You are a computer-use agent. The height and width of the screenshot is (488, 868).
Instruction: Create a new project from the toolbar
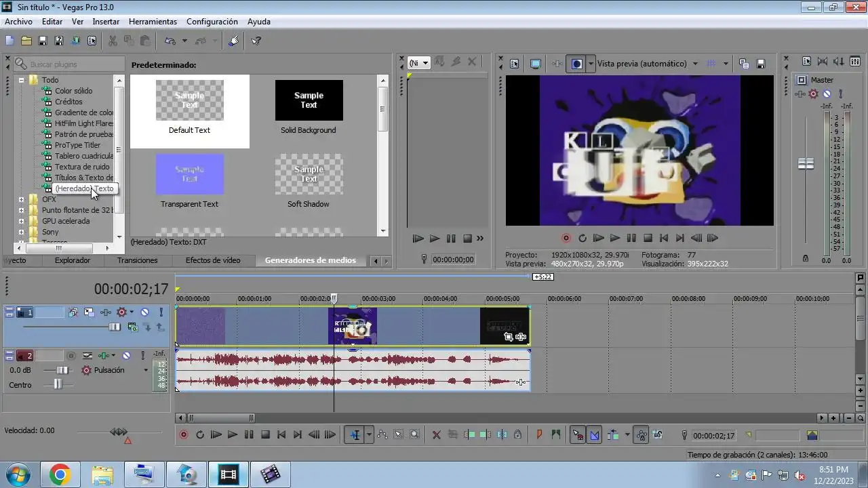pyautogui.click(x=9, y=41)
